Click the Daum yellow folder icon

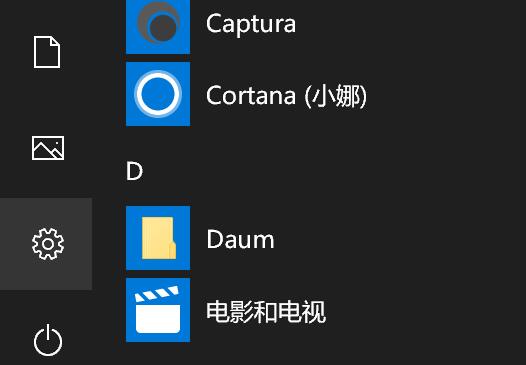159,238
